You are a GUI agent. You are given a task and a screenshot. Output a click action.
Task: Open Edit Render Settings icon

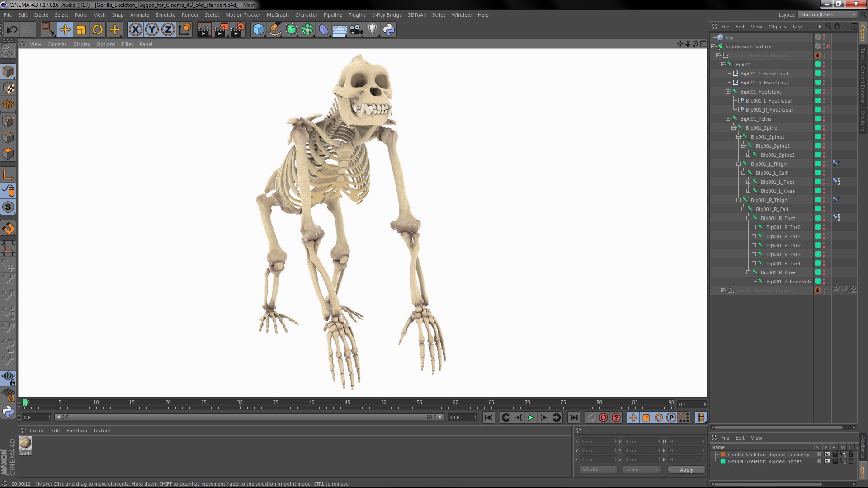pos(237,30)
